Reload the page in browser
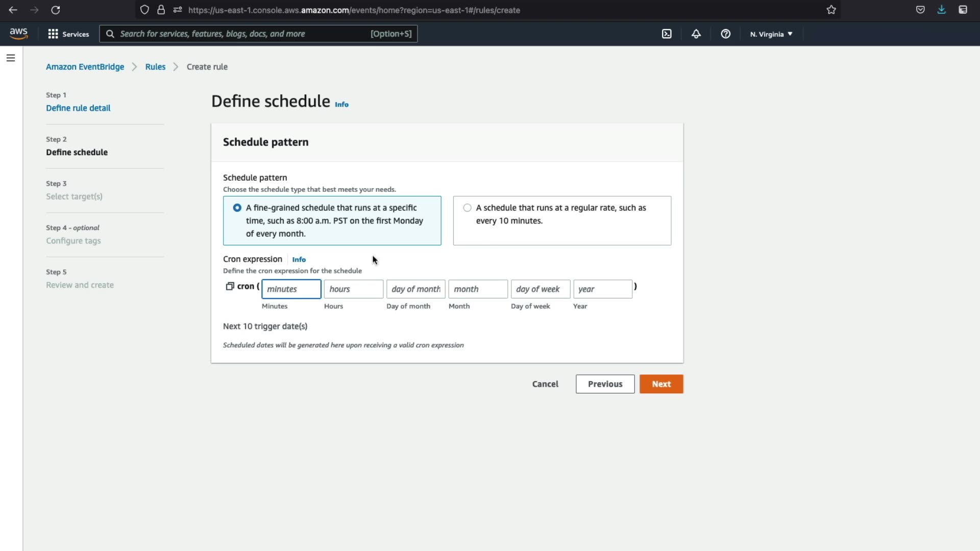 tap(56, 10)
